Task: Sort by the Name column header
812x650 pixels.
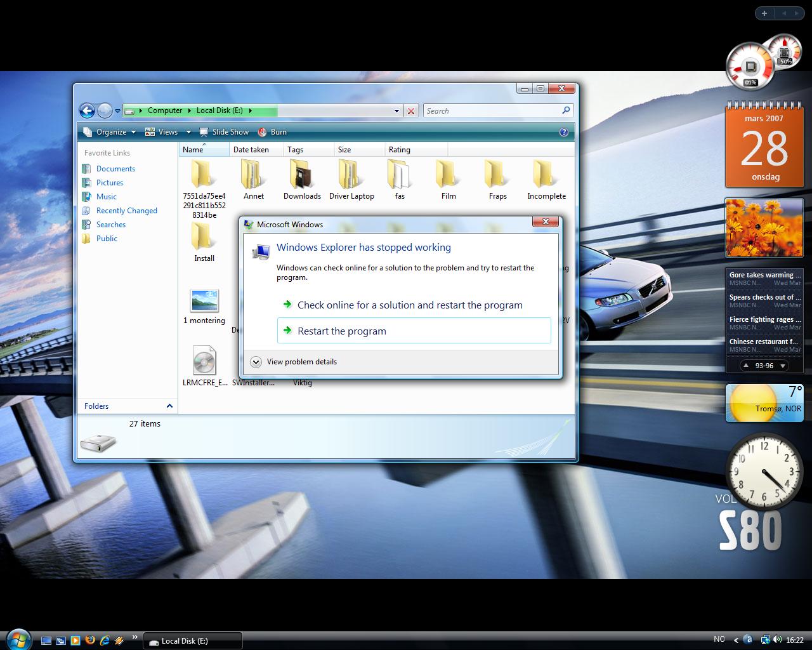Action: [x=204, y=150]
